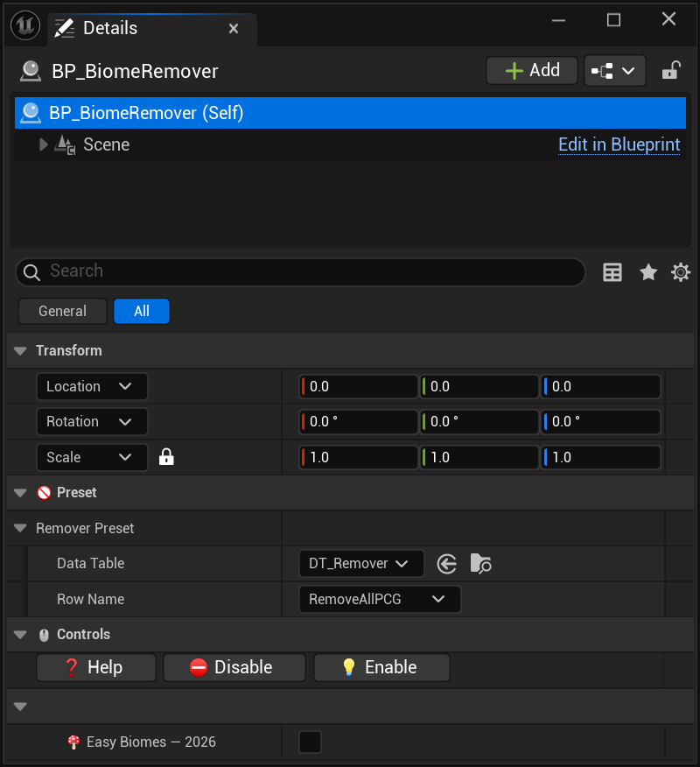This screenshot has height=767, width=700.
Task: Click the Scale Y value field
Action: 479,457
